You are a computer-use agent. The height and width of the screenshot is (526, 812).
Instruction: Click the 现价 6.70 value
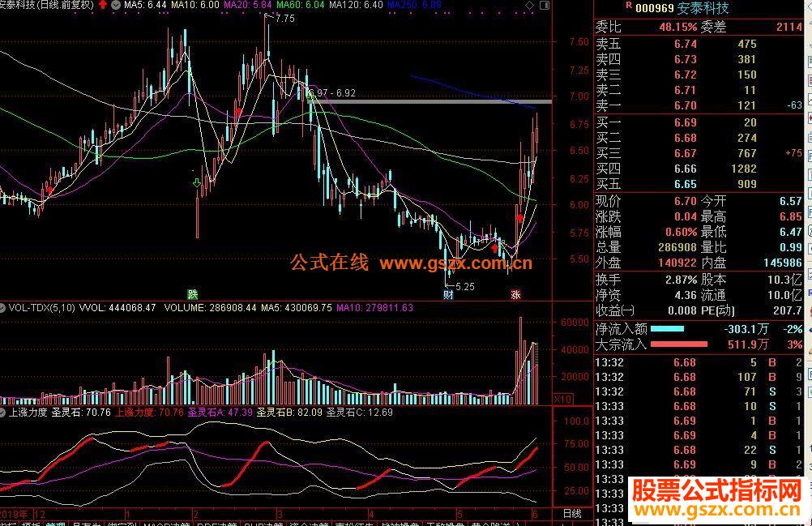(685, 201)
